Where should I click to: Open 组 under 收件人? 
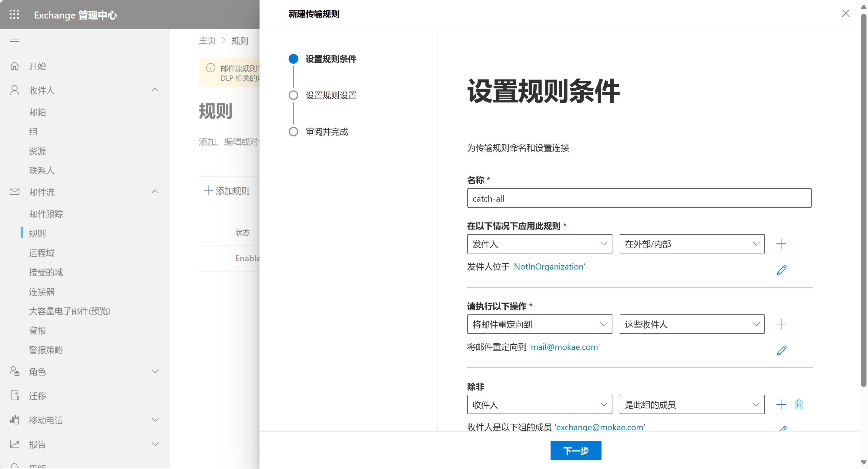click(x=33, y=131)
